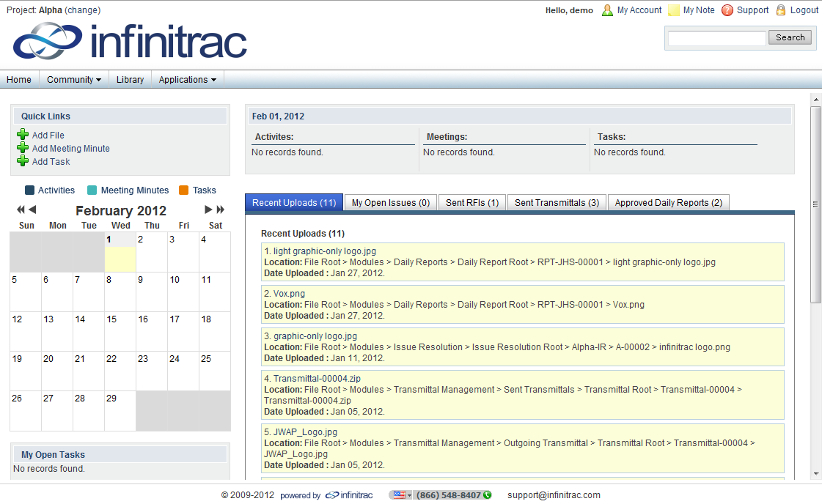This screenshot has height=504, width=822.
Task: Click the Activities dark blue legend swatch
Action: [x=30, y=190]
